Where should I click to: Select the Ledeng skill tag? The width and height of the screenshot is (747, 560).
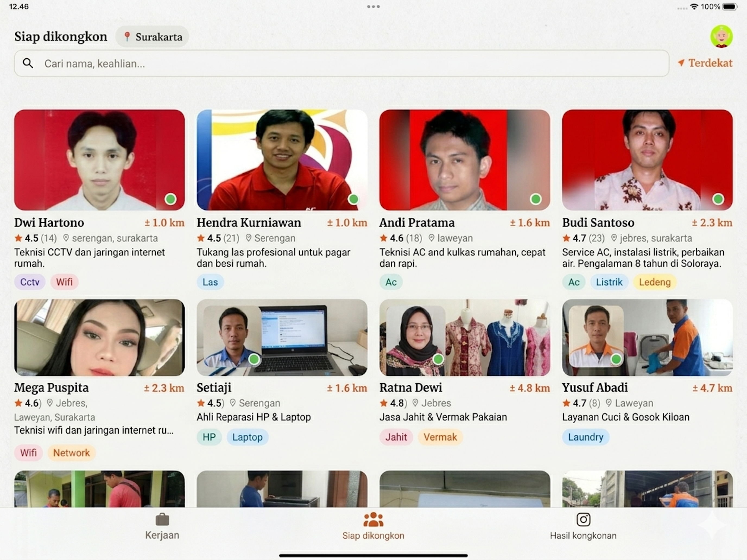(x=654, y=282)
